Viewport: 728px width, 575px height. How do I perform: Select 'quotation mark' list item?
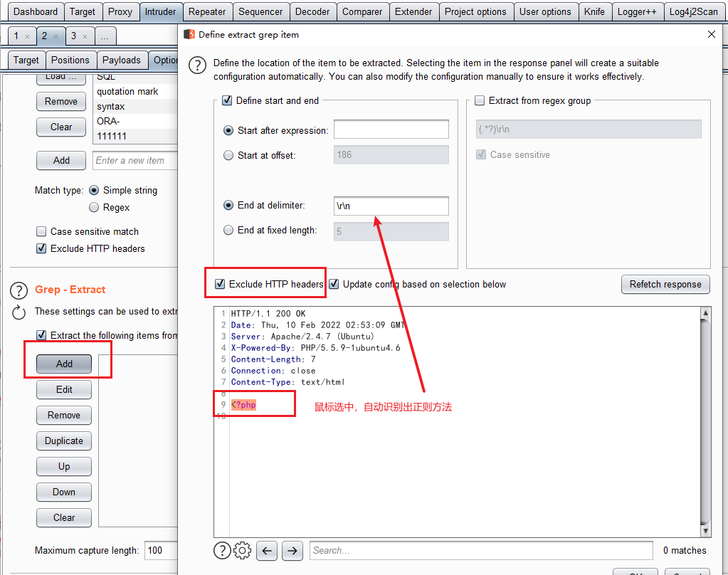[x=136, y=92]
